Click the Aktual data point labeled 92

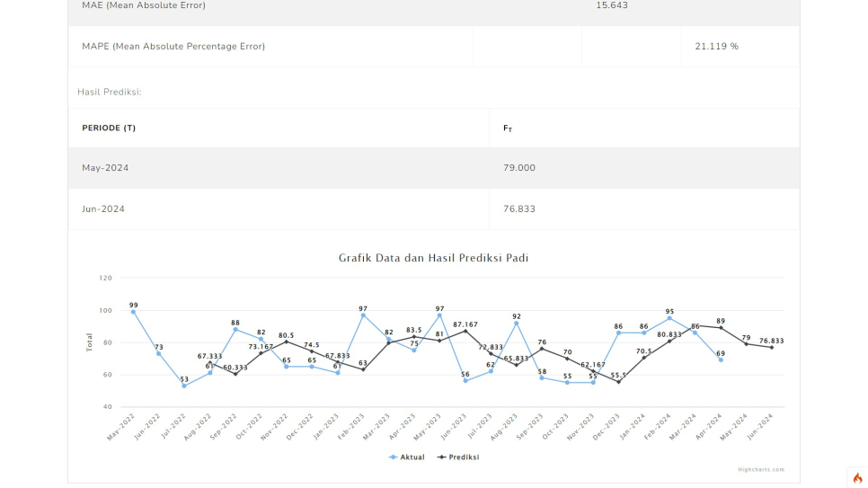click(517, 323)
